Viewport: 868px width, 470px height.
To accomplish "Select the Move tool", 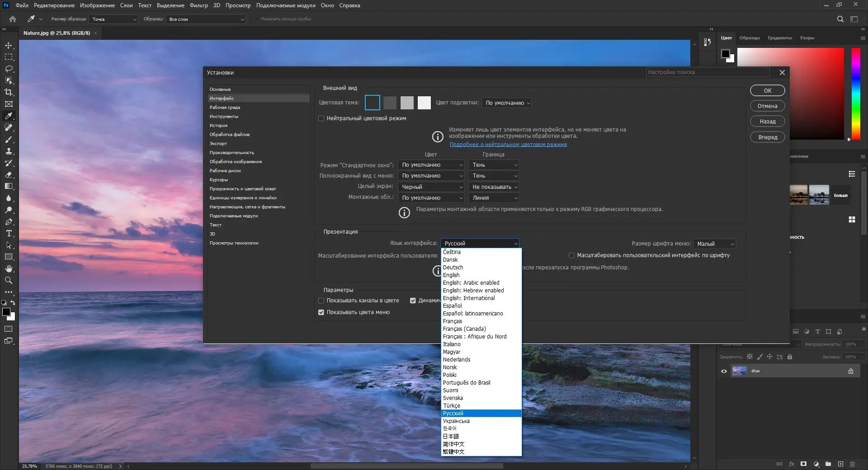I will [x=9, y=46].
